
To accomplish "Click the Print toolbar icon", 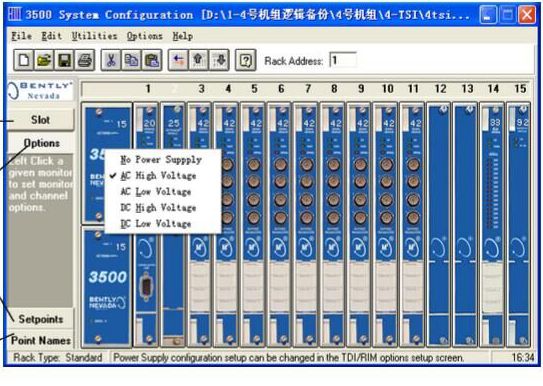I will tap(84, 61).
